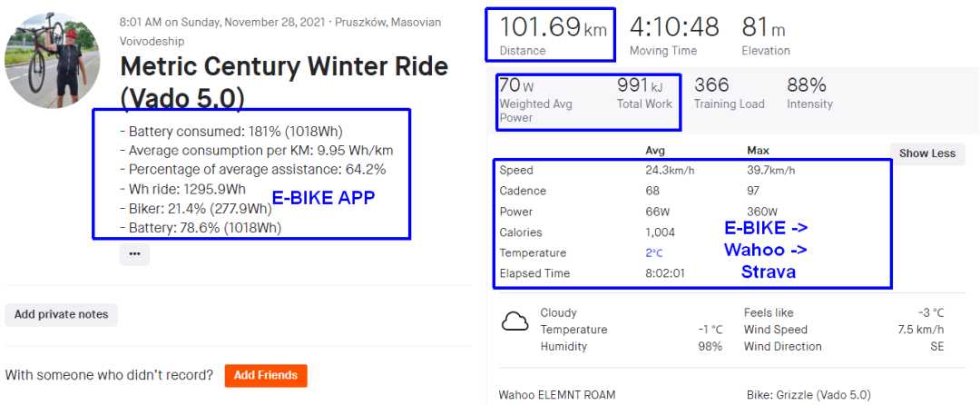The image size is (980, 405).
Task: Click the Add private notes button
Action: click(x=61, y=314)
